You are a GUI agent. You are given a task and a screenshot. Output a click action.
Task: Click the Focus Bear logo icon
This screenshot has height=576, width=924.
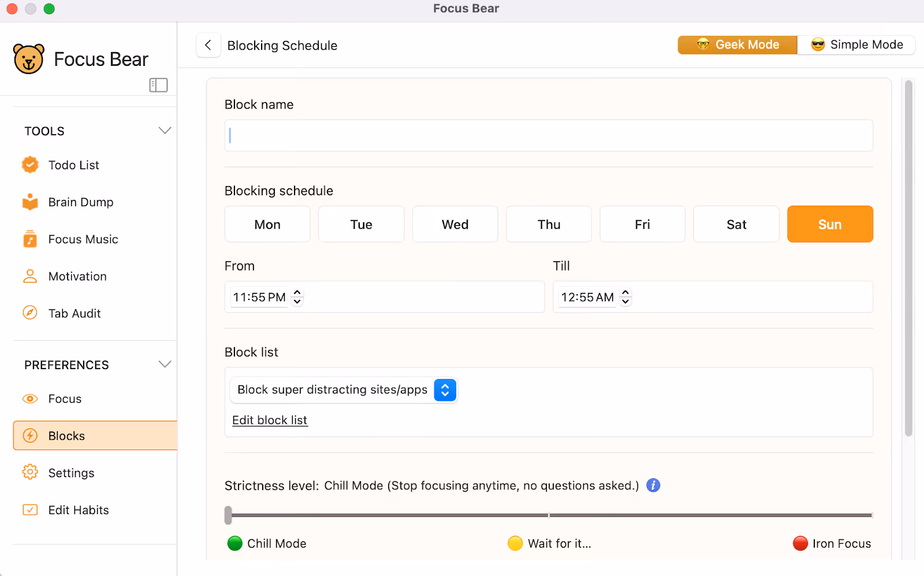point(28,59)
